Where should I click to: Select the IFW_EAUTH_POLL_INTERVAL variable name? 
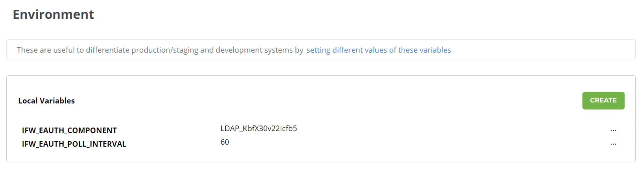(x=74, y=144)
